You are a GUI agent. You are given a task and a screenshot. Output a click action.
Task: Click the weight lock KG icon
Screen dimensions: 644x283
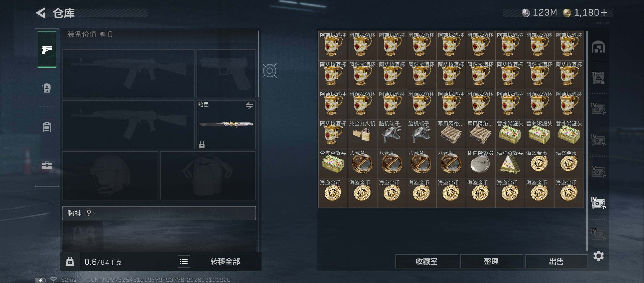pyautogui.click(x=70, y=262)
